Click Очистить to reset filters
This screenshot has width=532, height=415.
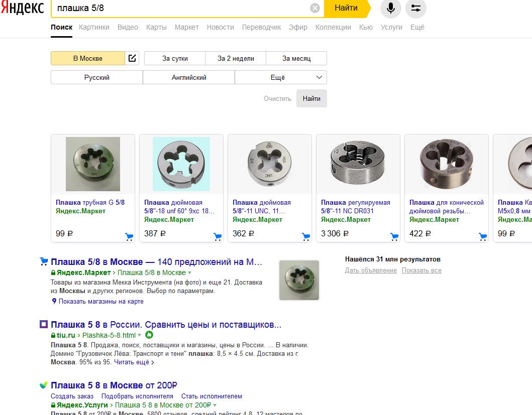click(277, 99)
